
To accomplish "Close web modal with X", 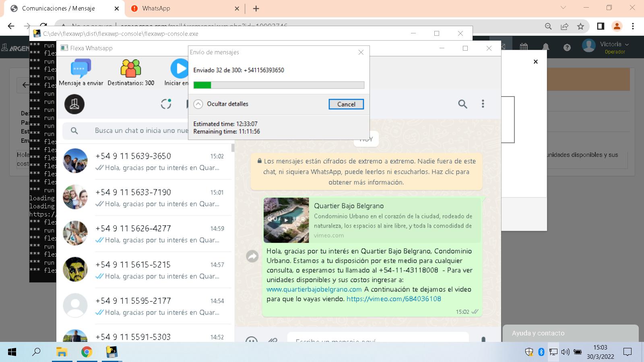I will [536, 62].
